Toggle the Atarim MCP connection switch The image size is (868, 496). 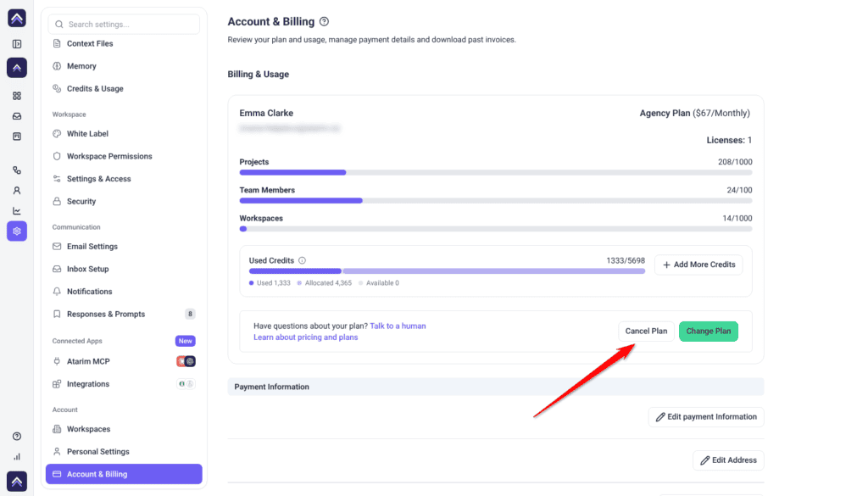(186, 361)
